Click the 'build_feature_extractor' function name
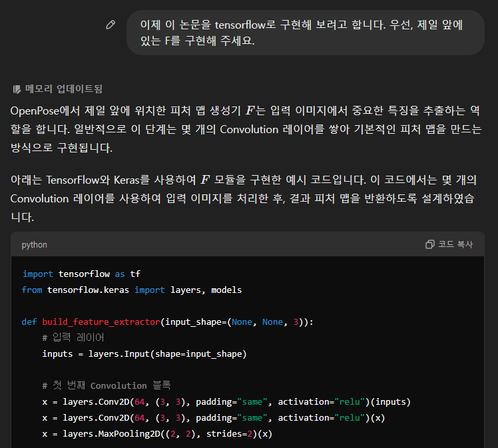Image resolution: width=498 pixels, height=448 pixels. tap(101, 322)
